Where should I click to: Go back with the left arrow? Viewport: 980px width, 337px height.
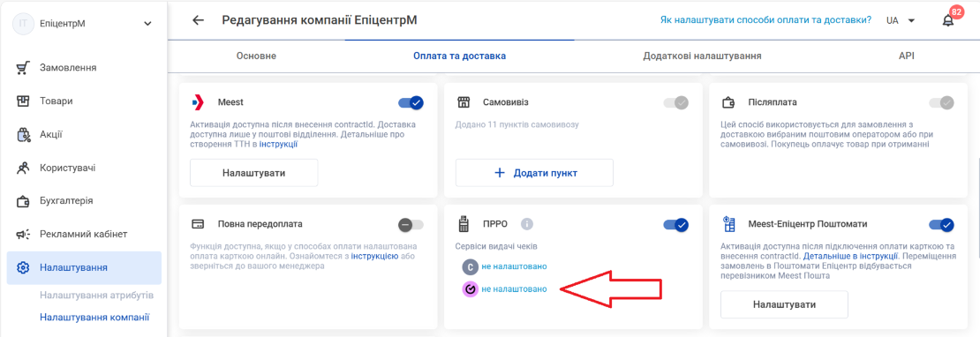198,20
